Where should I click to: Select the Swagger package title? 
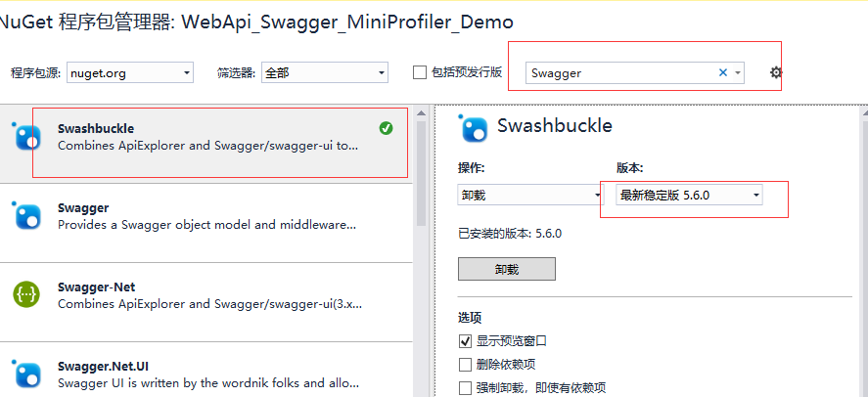[83, 208]
